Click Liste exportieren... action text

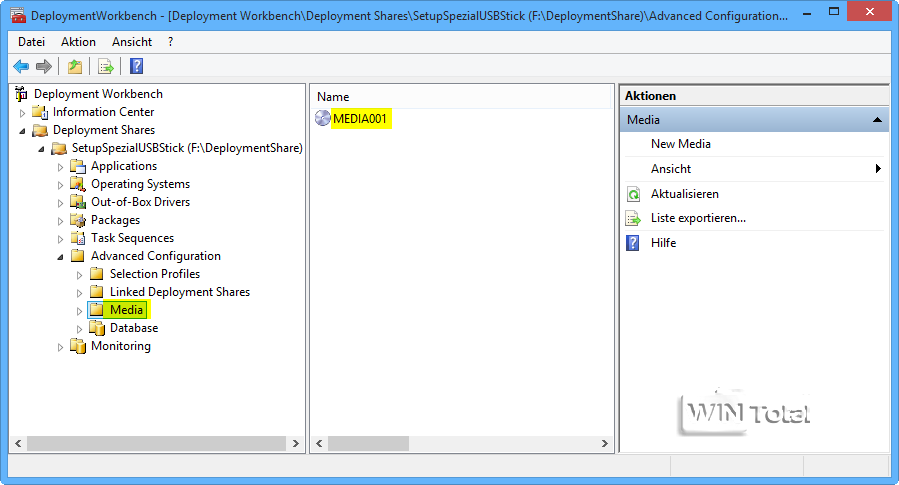point(698,218)
